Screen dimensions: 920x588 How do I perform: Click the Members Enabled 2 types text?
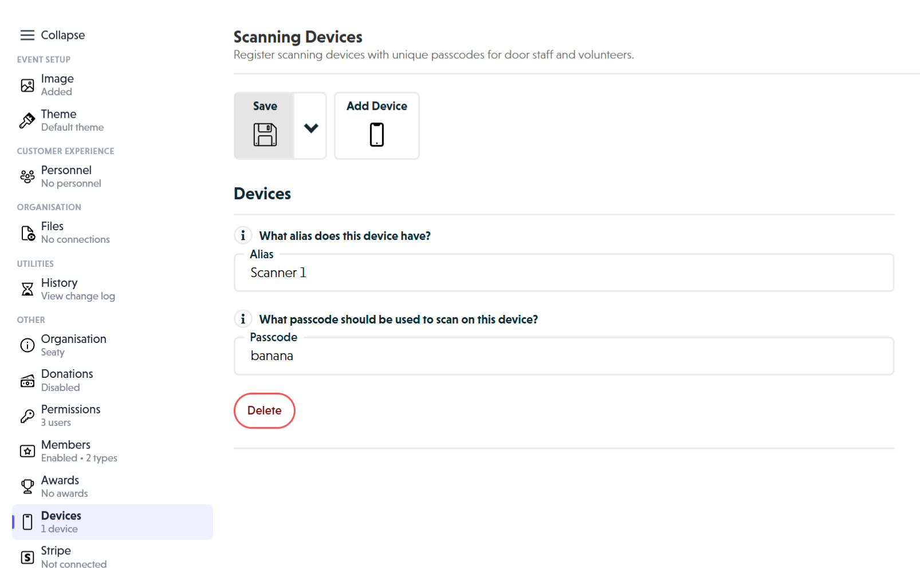click(79, 451)
